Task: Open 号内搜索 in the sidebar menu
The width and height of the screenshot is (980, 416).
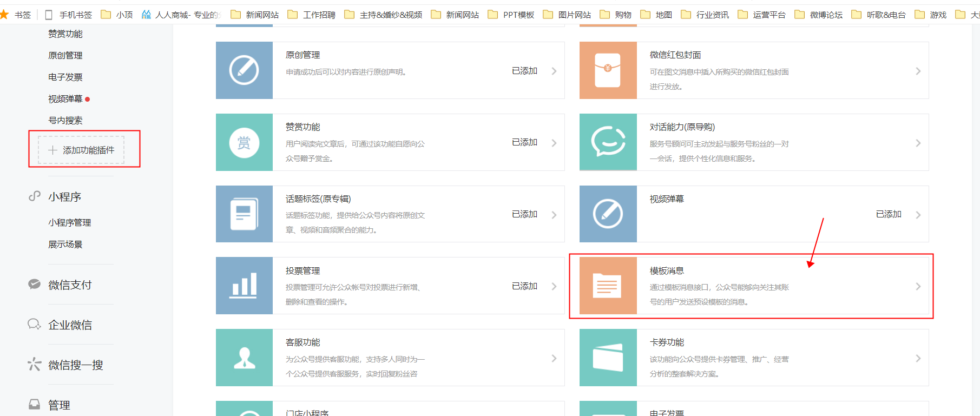Action: [x=65, y=120]
